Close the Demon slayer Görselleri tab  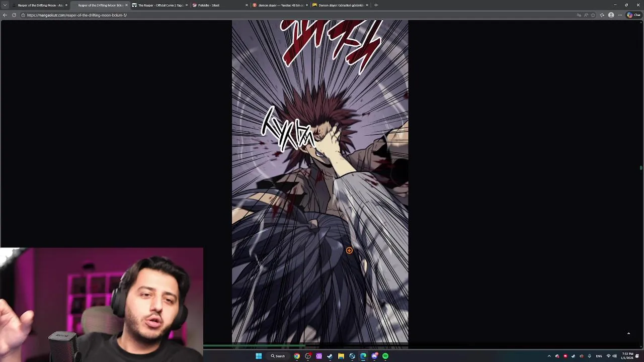[367, 5]
